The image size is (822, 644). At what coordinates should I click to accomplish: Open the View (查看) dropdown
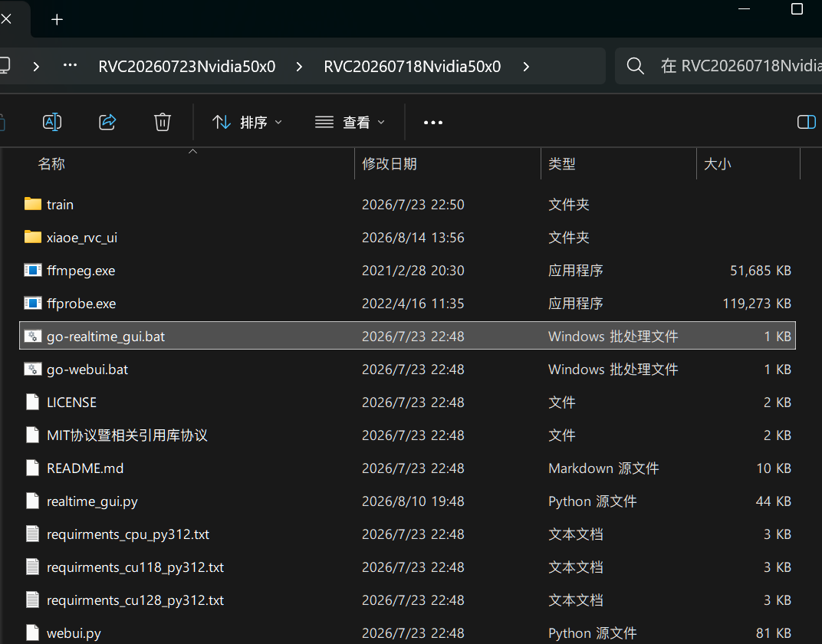pos(350,122)
